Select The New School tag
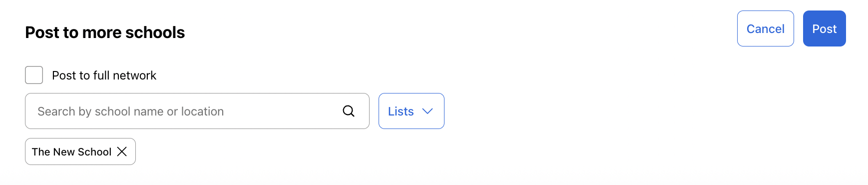The height and width of the screenshot is (185, 868). [80, 151]
